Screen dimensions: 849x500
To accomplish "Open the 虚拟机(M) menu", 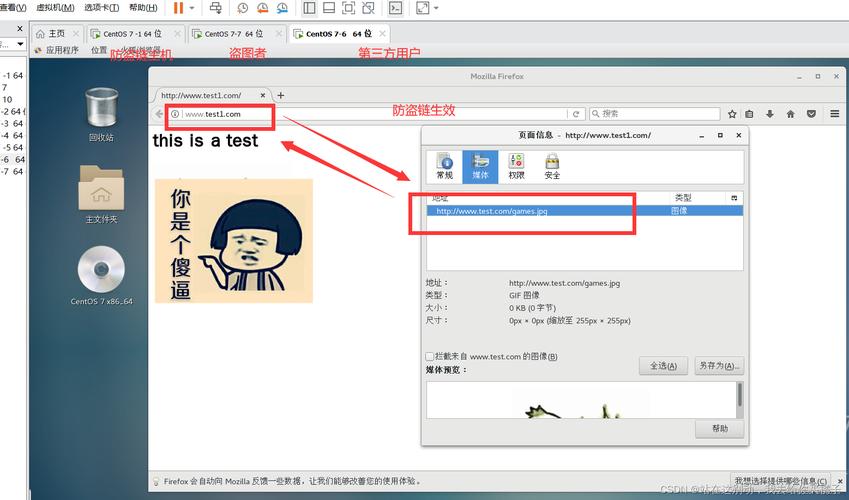I will point(55,8).
